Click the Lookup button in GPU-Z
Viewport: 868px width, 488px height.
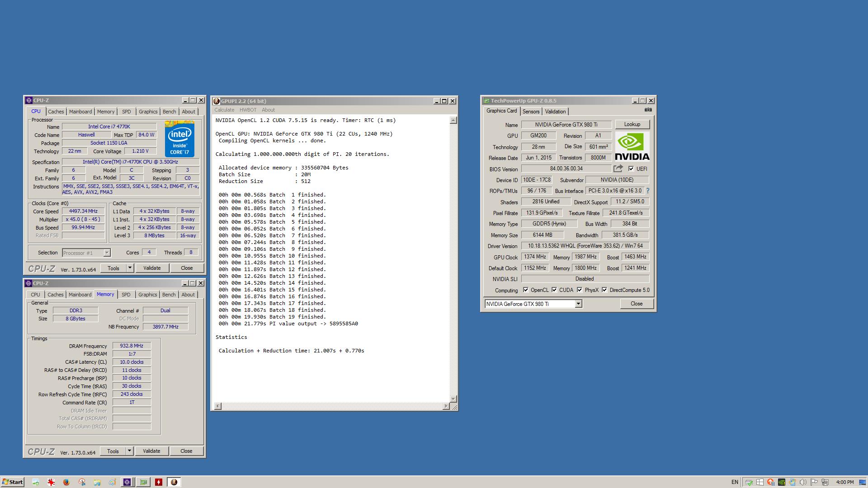point(632,124)
